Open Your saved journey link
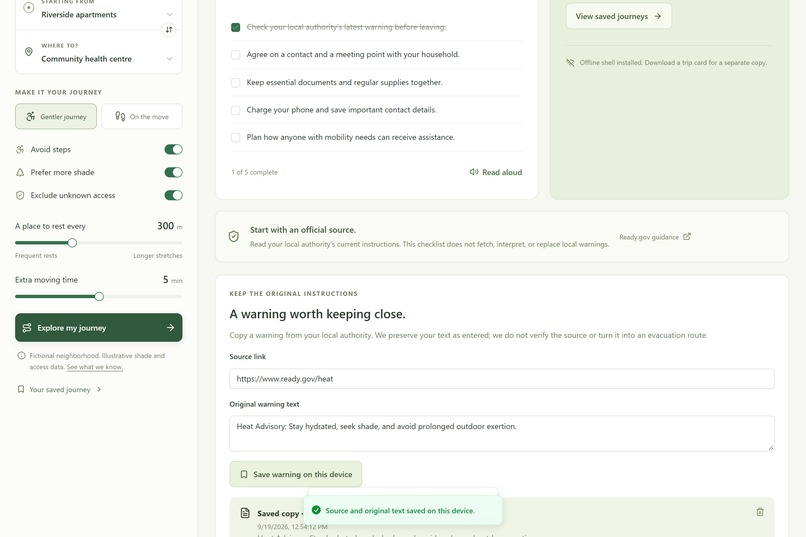The height and width of the screenshot is (537, 806). click(x=60, y=390)
